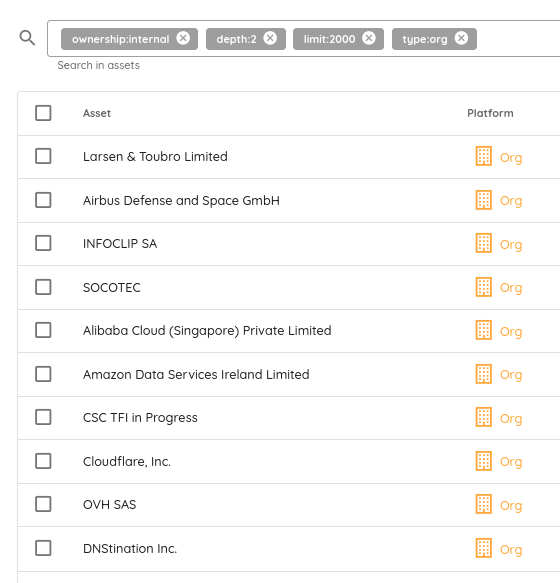This screenshot has width=560, height=583.
Task: Remove the depth:2 filter chip
Action: pyautogui.click(x=270, y=38)
